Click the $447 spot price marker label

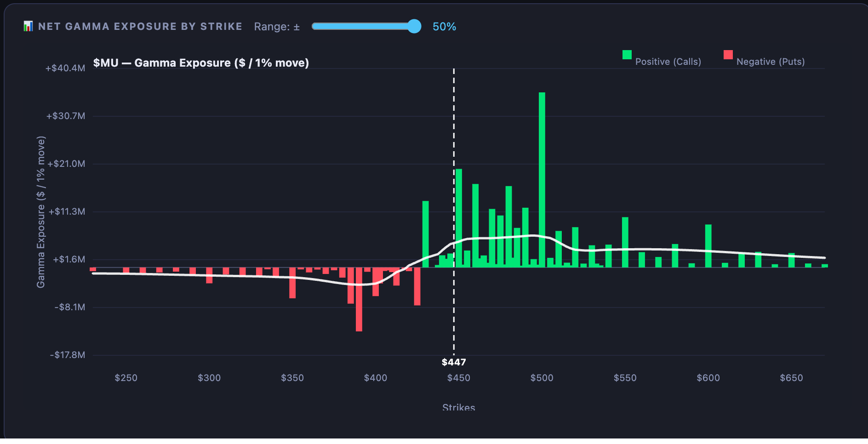[454, 362]
